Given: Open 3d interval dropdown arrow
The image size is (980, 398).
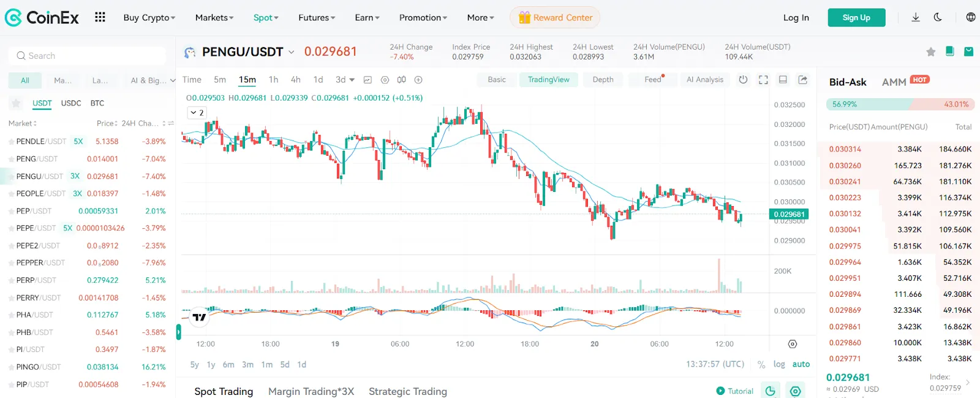Looking at the screenshot, I should click(352, 80).
